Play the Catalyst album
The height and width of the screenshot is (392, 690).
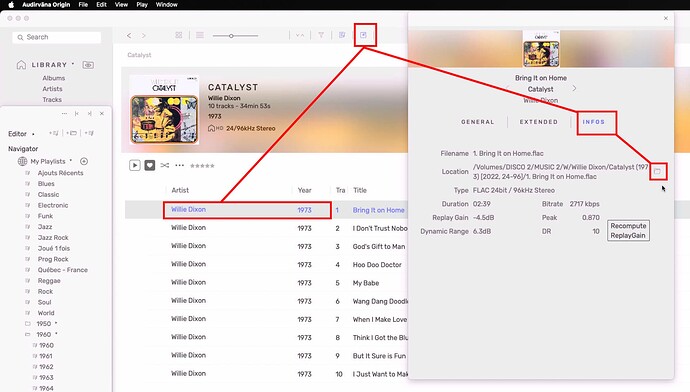[x=135, y=165]
